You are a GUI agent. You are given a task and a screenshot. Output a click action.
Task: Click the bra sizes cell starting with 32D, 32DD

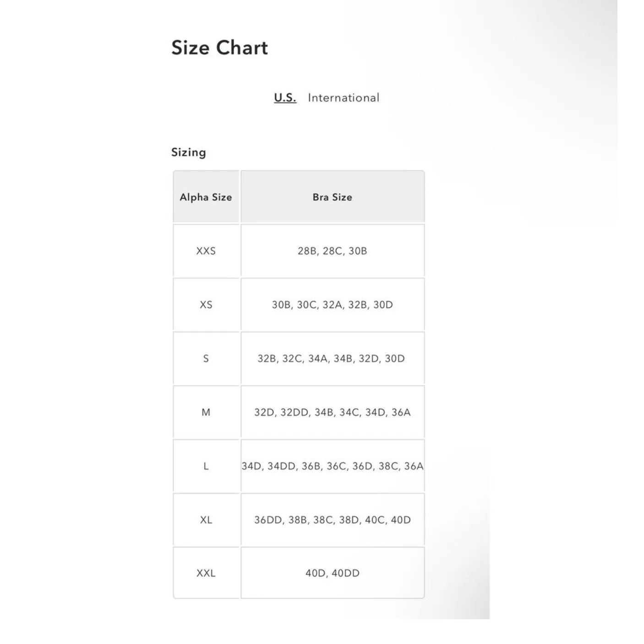tap(332, 412)
